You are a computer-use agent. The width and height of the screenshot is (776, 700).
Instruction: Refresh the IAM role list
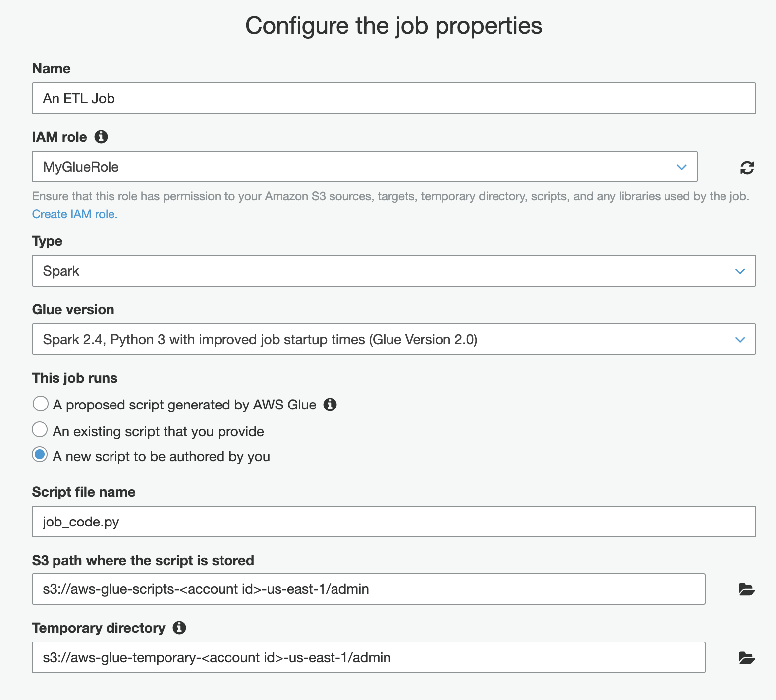(x=747, y=168)
